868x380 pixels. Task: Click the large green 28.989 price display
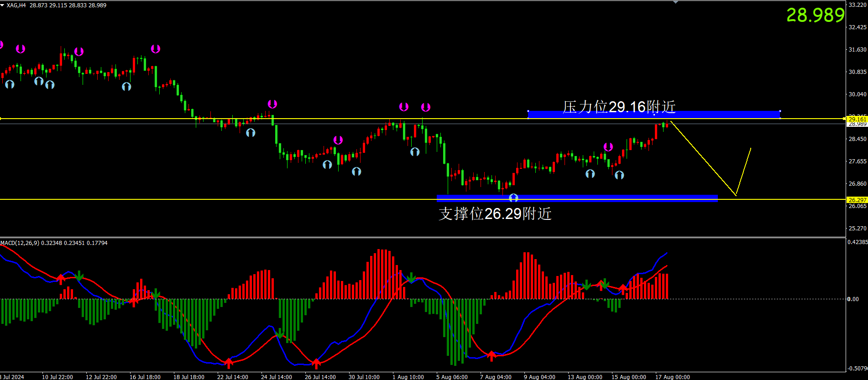click(816, 16)
